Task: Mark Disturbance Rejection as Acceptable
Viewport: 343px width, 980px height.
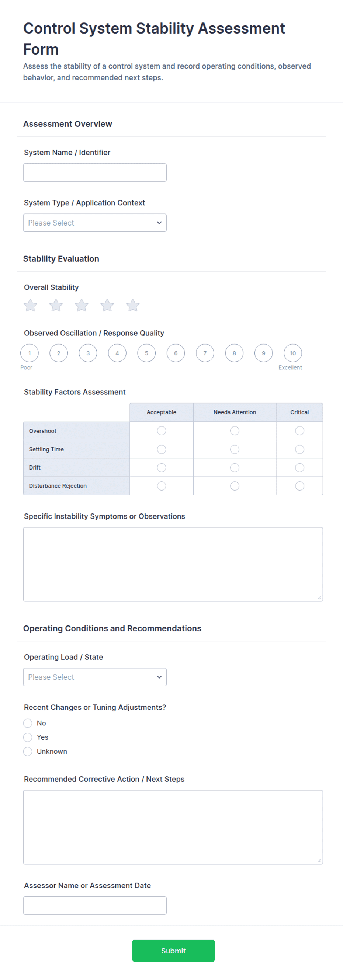Action: coord(162,486)
